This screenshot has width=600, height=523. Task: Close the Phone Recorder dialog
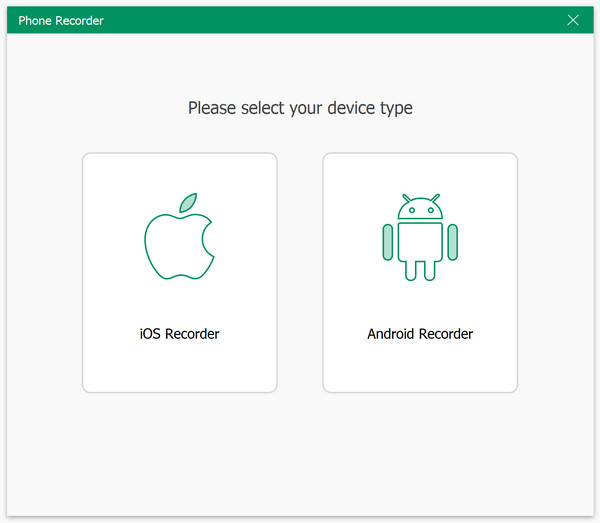pyautogui.click(x=573, y=20)
